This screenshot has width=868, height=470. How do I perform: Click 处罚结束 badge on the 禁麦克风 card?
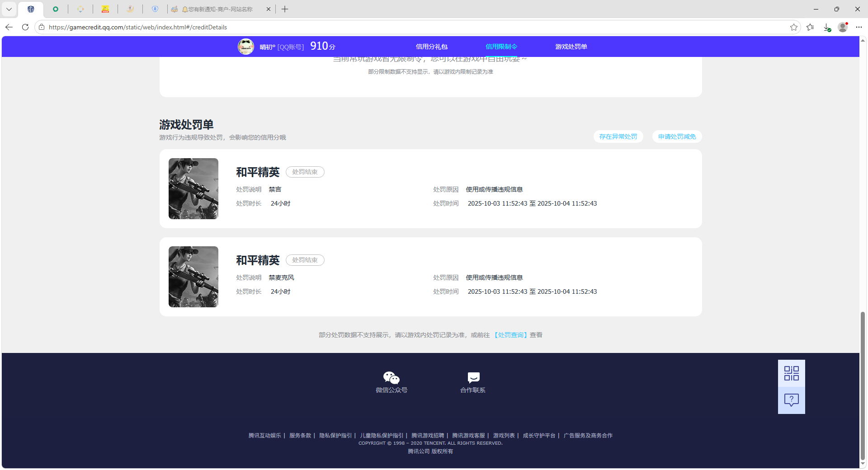click(305, 260)
